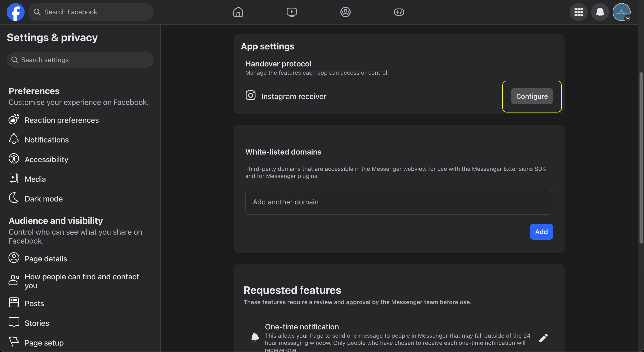Click the Instagram receiver icon
Image resolution: width=644 pixels, height=352 pixels.
click(251, 95)
